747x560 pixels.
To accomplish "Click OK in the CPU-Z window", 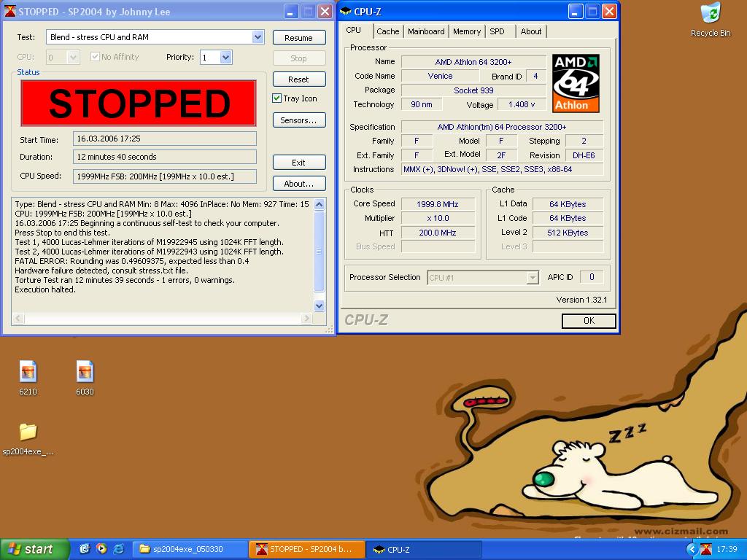I will pos(589,321).
